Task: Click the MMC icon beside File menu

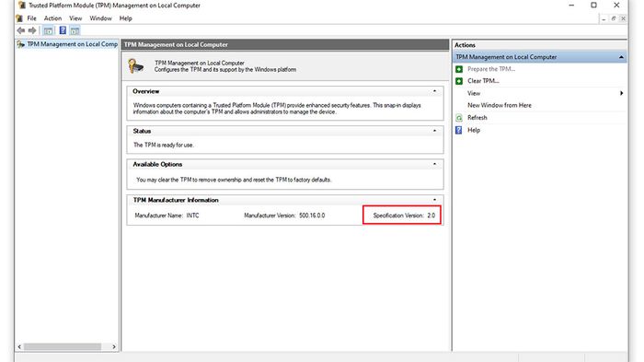Action: coord(19,18)
